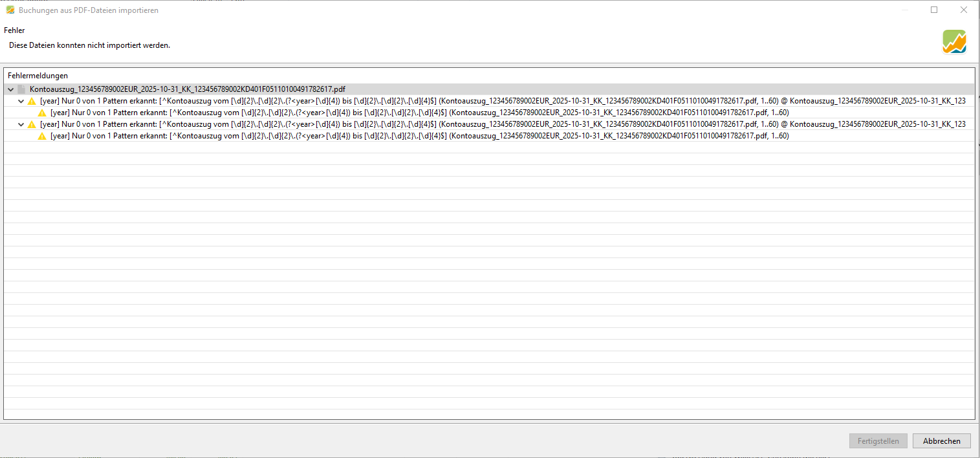Collapse the second top-level [year] warning entry
Screen dimensions: 980x458
pyautogui.click(x=21, y=124)
